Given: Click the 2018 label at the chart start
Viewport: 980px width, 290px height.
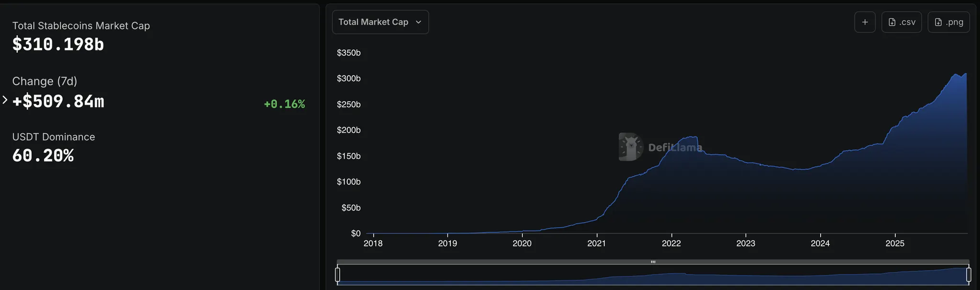Looking at the screenshot, I should tap(373, 243).
